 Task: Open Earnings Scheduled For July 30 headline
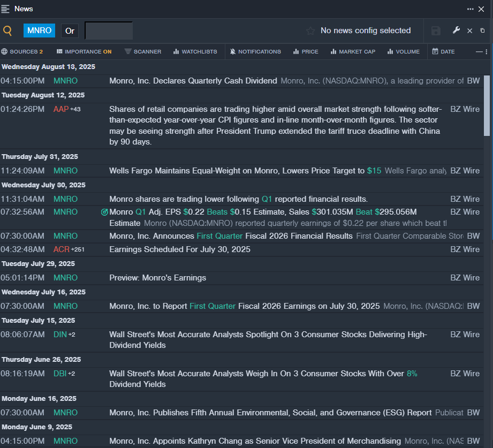[180, 249]
